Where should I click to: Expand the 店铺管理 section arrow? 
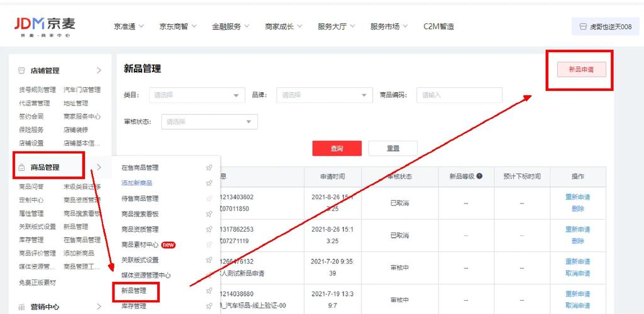tap(99, 71)
